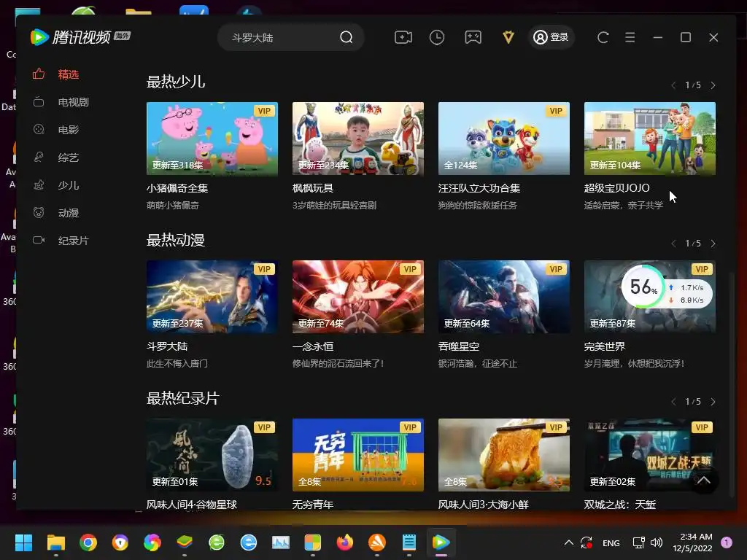Show hidden system tray icons
This screenshot has height=560, width=747.
568,542
